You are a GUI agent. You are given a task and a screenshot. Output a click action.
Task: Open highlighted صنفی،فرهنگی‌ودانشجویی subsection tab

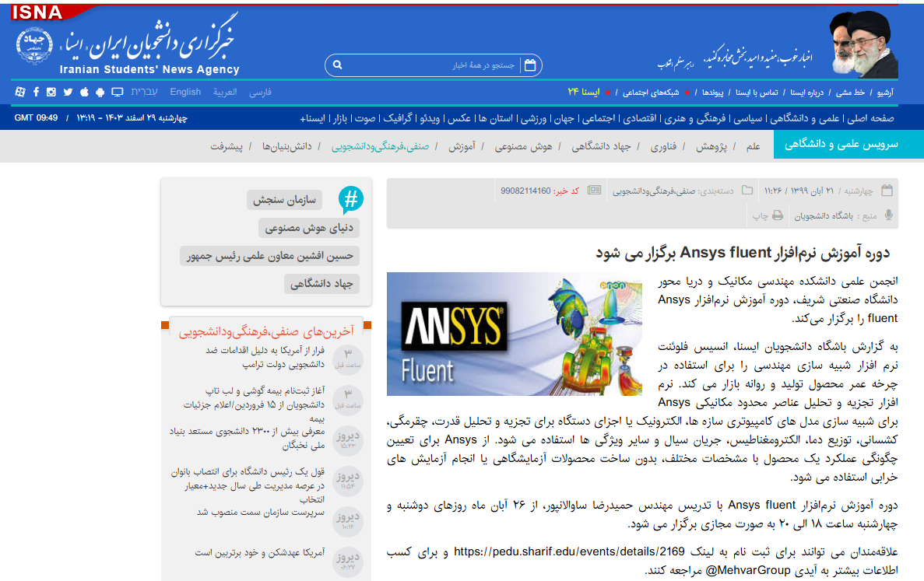pyautogui.click(x=380, y=146)
